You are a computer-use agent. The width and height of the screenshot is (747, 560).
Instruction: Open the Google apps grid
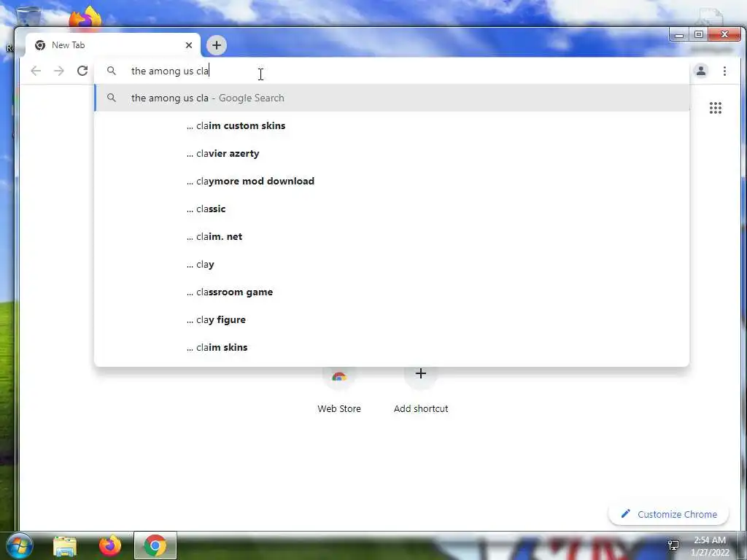[x=715, y=108]
